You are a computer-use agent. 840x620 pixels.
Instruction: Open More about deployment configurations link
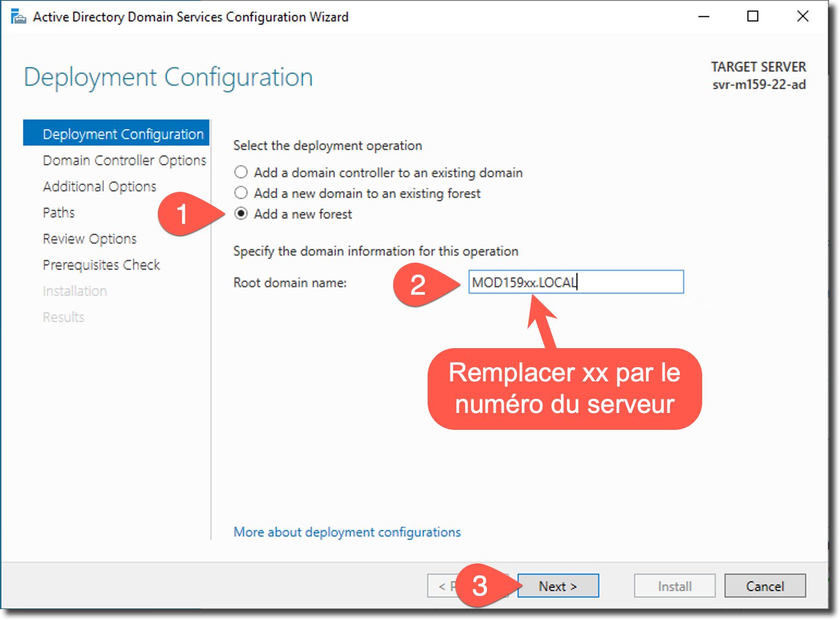tap(347, 532)
